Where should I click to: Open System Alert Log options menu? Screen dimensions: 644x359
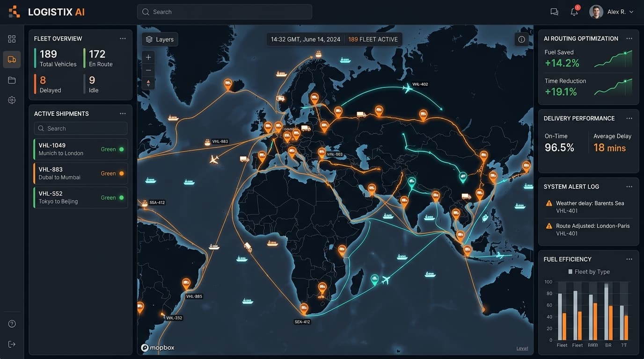[x=629, y=187]
